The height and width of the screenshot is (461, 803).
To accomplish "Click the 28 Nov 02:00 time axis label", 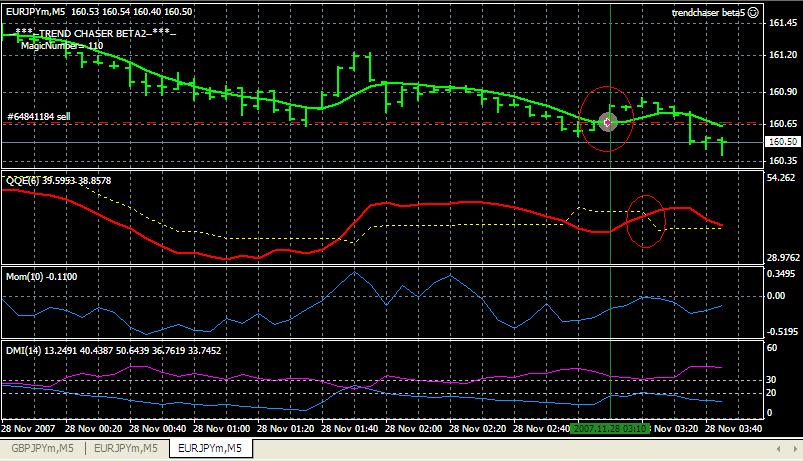I will 413,428.
